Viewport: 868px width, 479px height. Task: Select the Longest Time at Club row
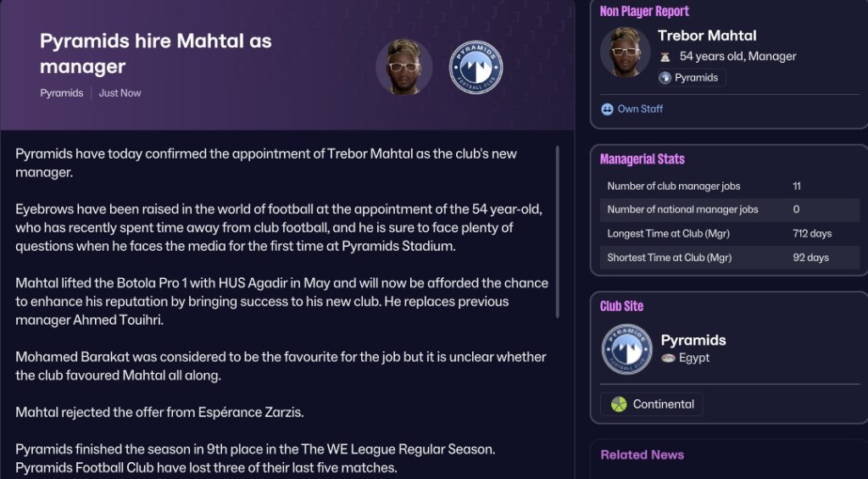(x=730, y=234)
